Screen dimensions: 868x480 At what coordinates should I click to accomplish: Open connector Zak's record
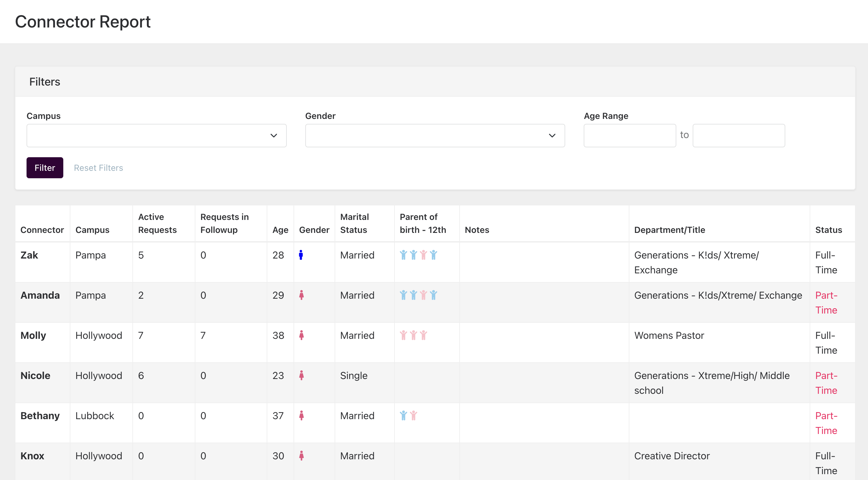pyautogui.click(x=29, y=255)
